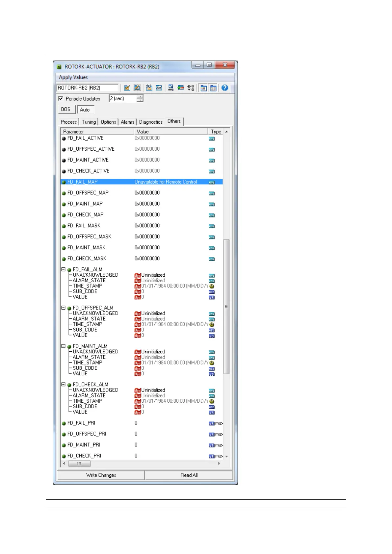Click the dyn icon of FD_FAIL_ALM UNACKNOWLEDGED

point(138,275)
